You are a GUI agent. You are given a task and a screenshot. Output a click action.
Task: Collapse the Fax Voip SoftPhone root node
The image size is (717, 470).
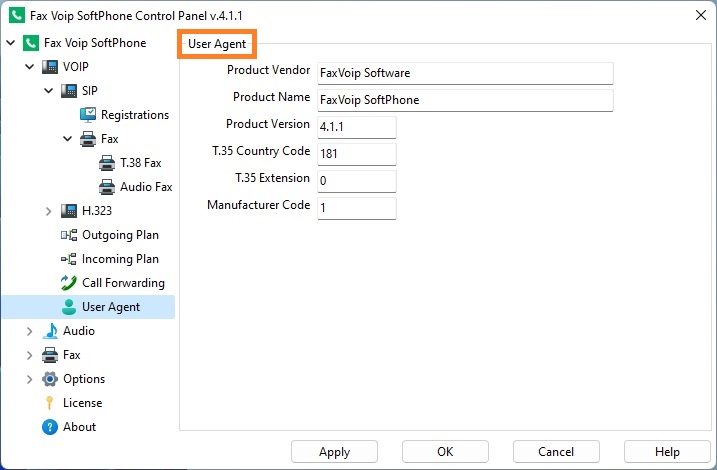point(11,43)
